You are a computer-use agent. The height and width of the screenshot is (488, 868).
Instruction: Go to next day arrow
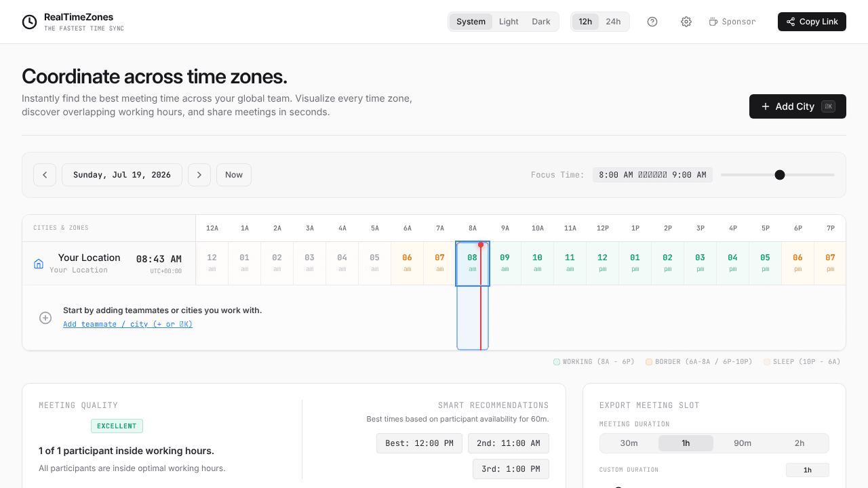pyautogui.click(x=199, y=175)
